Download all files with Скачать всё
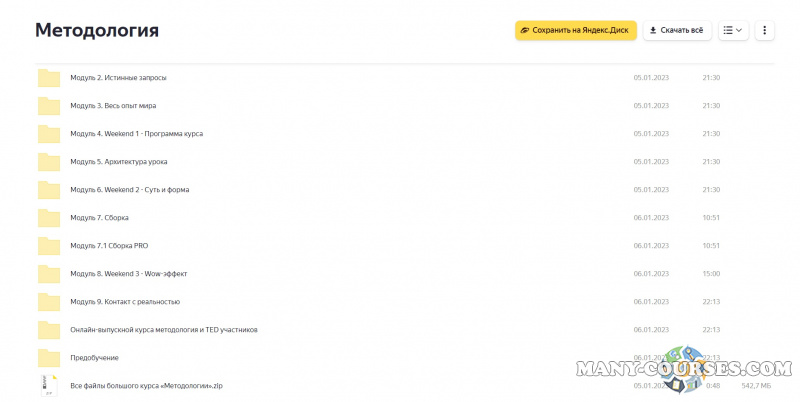 pyautogui.click(x=676, y=30)
